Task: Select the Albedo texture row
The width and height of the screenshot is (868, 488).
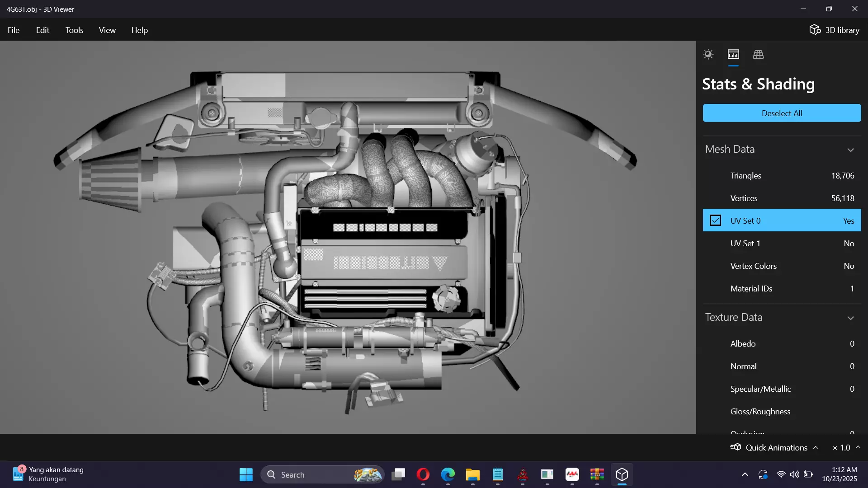Action: [782, 343]
